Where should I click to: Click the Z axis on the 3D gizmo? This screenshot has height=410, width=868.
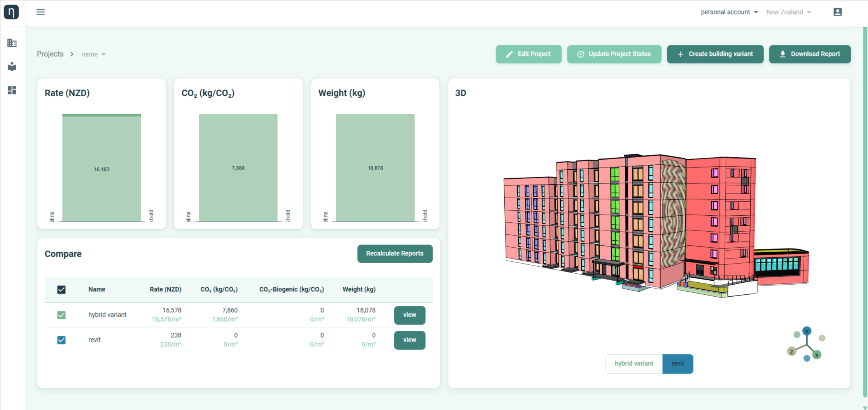pyautogui.click(x=791, y=352)
